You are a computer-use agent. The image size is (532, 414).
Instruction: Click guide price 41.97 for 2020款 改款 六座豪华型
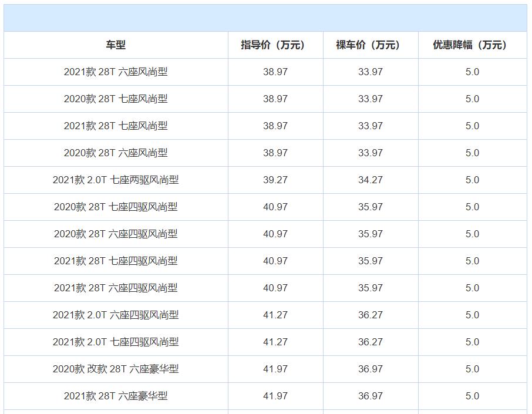click(x=275, y=369)
